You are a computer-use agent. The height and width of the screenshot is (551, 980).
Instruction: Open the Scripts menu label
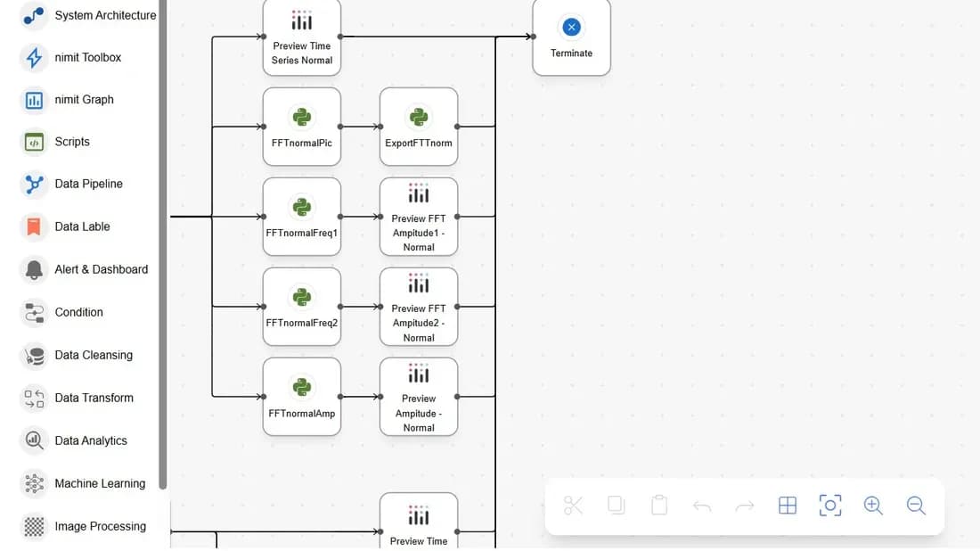point(72,142)
